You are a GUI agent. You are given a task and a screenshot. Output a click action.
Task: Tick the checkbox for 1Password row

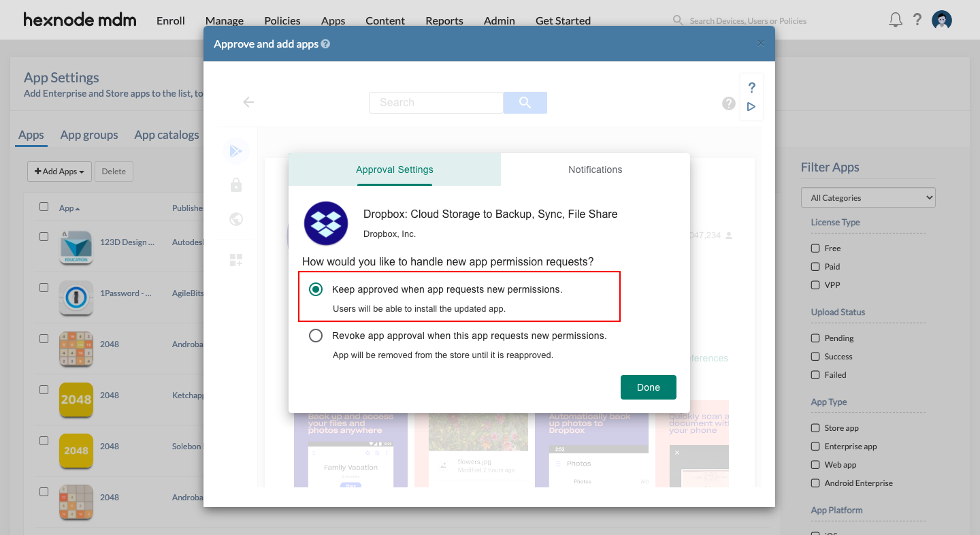pyautogui.click(x=44, y=288)
